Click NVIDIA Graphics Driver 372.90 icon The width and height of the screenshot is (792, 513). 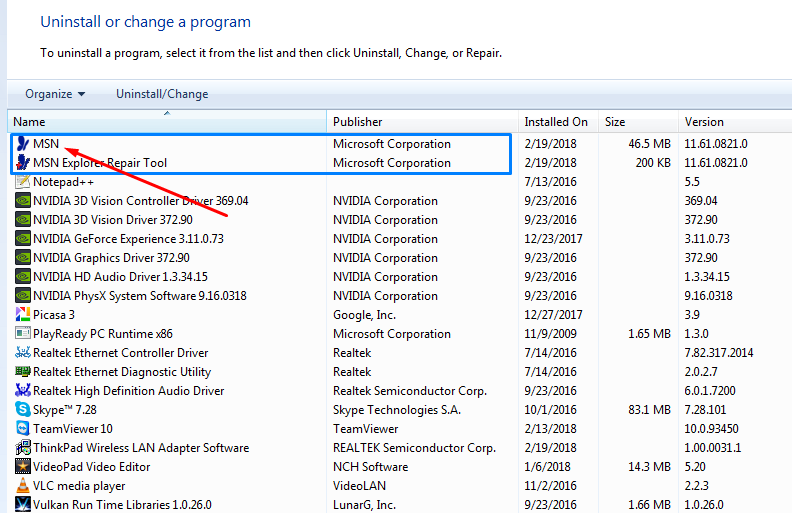tap(23, 258)
